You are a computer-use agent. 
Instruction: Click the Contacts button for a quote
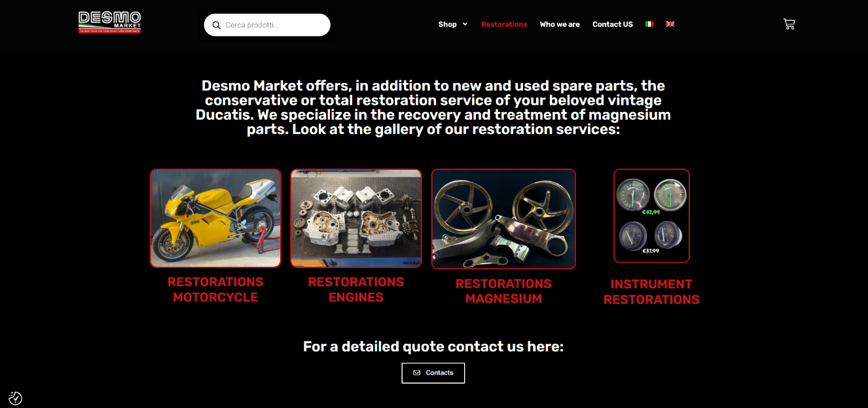point(433,373)
